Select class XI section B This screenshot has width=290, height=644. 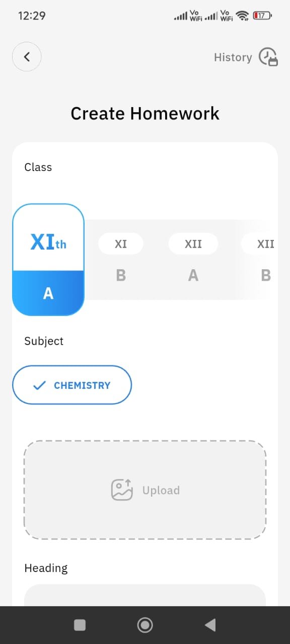[x=121, y=259]
